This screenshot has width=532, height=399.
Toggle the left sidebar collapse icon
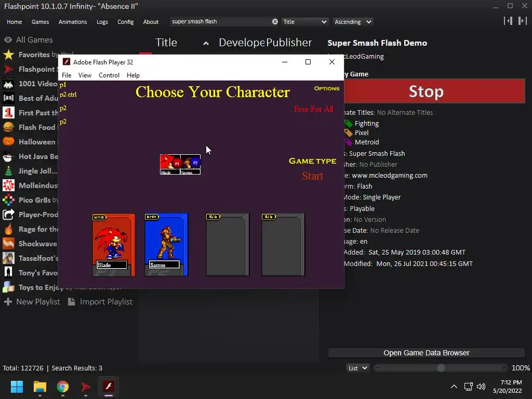(508, 21)
